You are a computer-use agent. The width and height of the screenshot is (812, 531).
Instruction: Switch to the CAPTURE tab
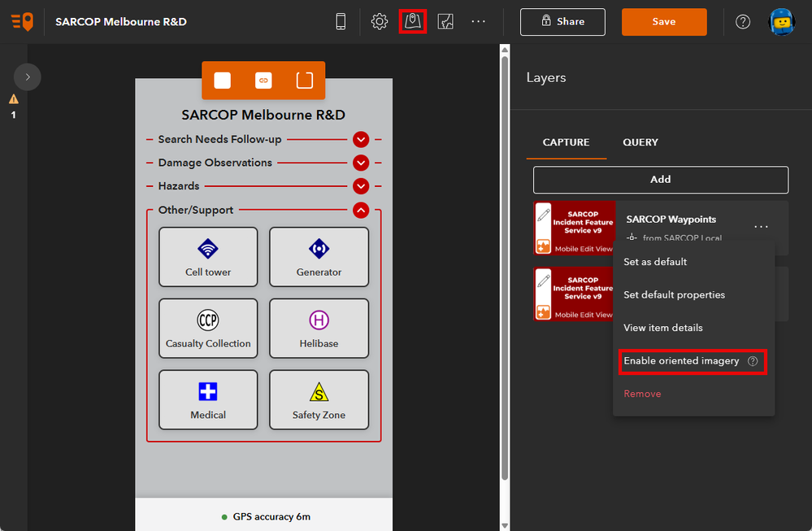click(x=566, y=142)
